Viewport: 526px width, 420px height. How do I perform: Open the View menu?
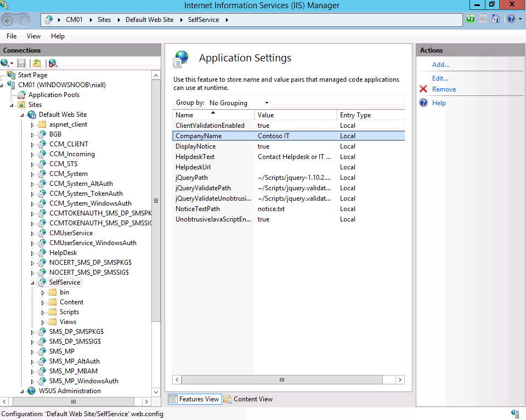33,36
